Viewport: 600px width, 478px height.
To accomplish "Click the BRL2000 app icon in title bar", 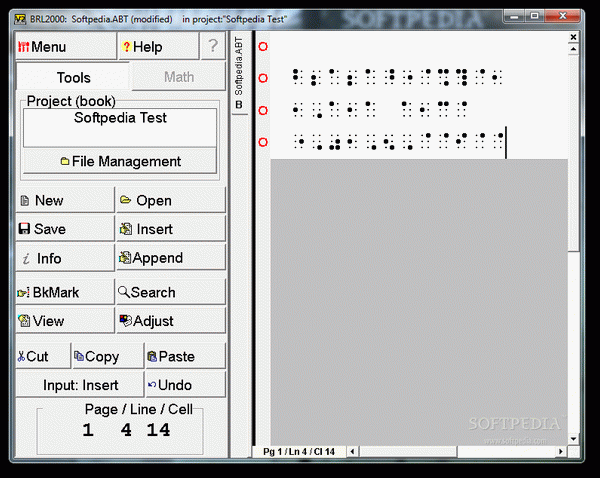I will click(x=20, y=19).
